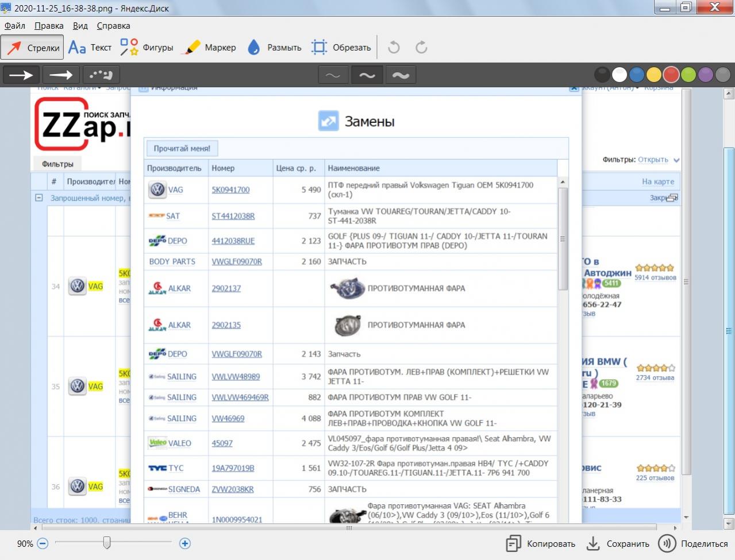Choose the Фигуры shapes tool

coord(147,48)
